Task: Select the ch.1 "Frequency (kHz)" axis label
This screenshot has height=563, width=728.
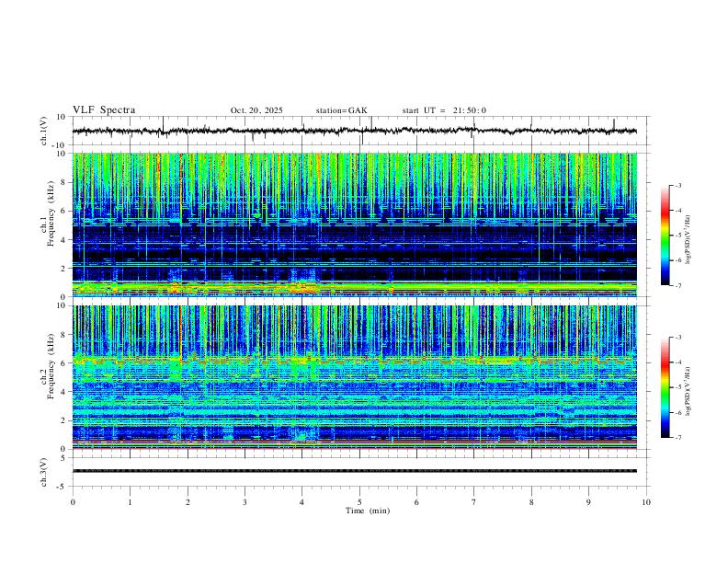Action: coord(51,214)
